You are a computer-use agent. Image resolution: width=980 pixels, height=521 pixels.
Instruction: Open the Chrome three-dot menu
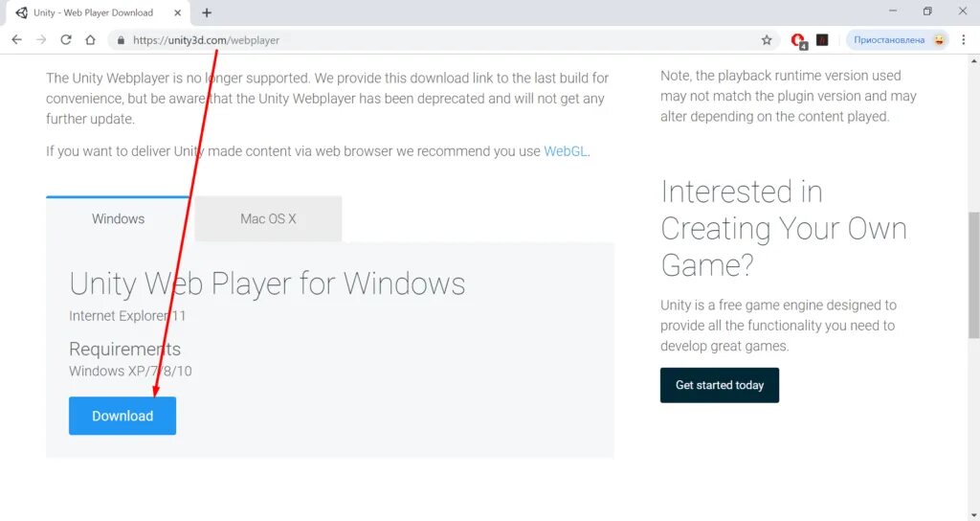963,39
